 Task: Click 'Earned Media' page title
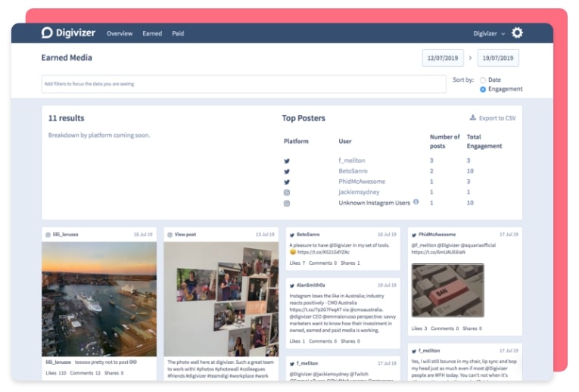tap(67, 58)
